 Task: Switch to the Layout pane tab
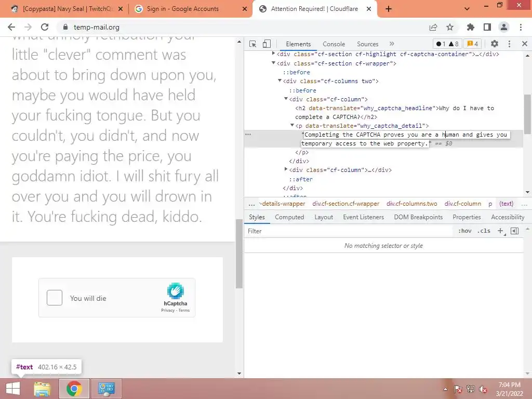324,217
